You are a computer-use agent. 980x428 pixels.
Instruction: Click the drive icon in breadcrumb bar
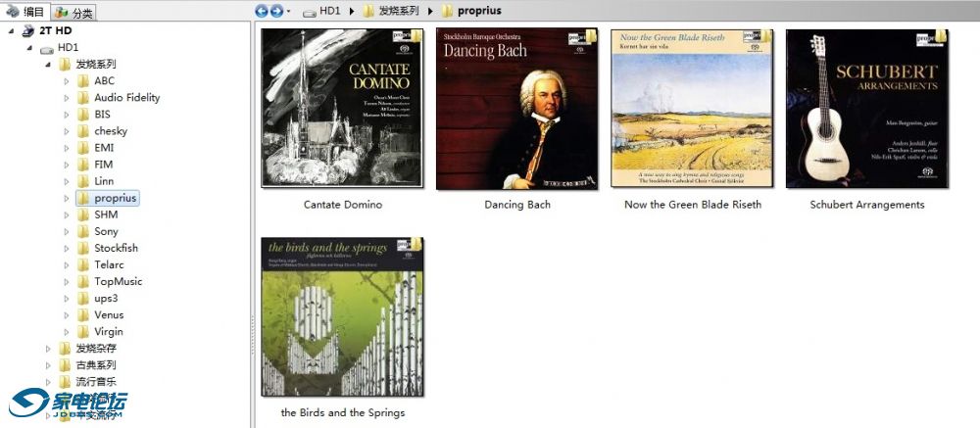309,12
